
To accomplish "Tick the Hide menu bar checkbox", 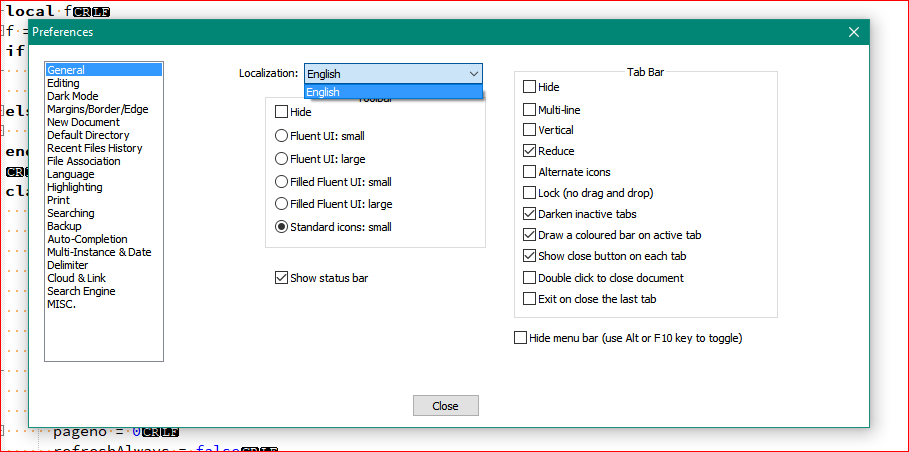I will point(521,338).
